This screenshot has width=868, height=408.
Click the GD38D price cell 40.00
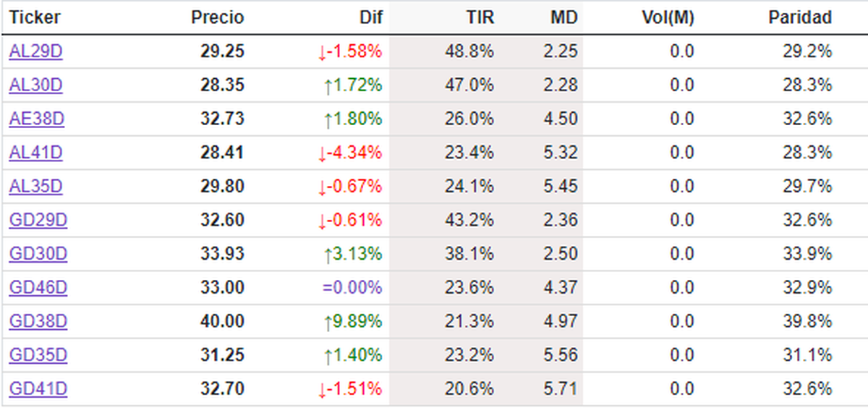point(223,321)
